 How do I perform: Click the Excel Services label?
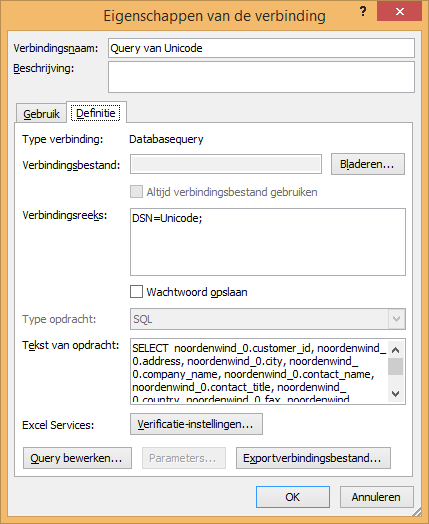click(x=58, y=425)
